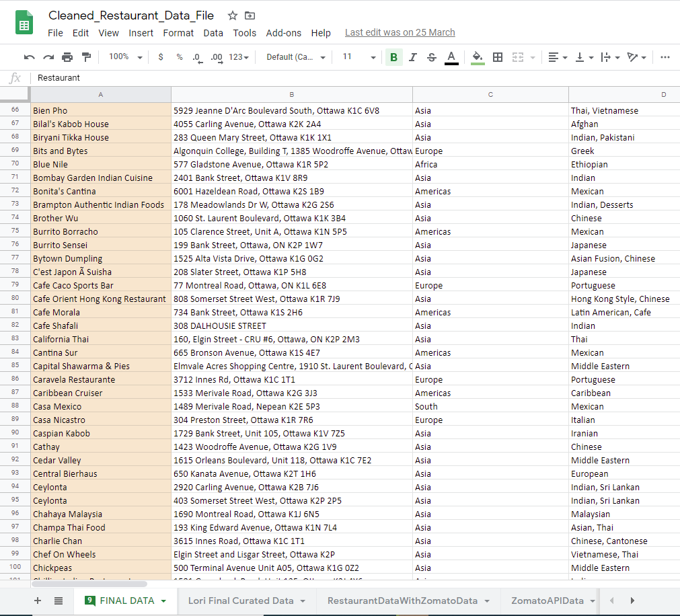
Task: Select the Paint format tool
Action: [x=85, y=57]
